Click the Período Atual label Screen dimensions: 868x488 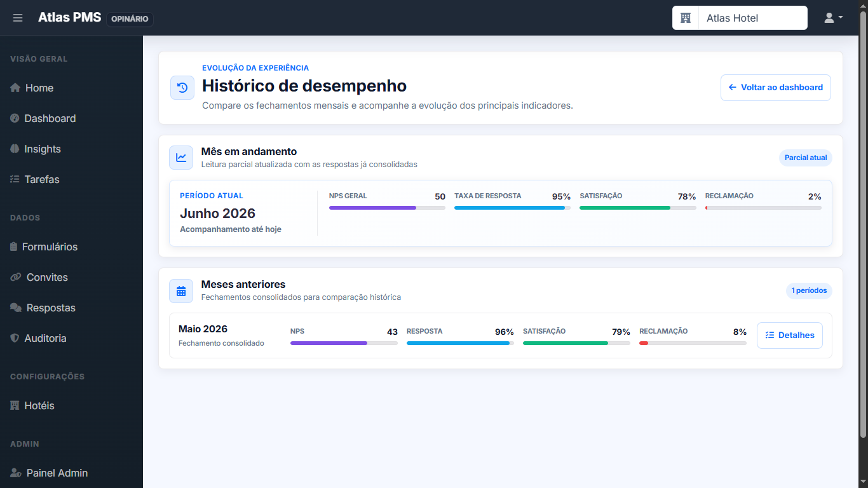click(x=212, y=196)
